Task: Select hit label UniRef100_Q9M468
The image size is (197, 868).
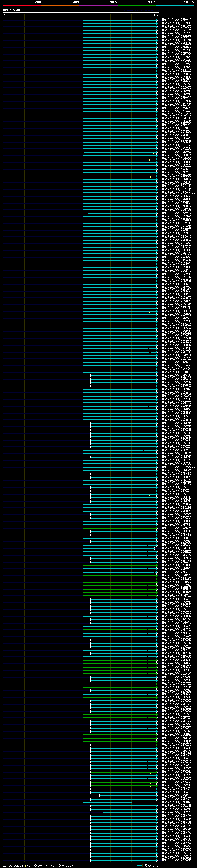Action: 177,846
